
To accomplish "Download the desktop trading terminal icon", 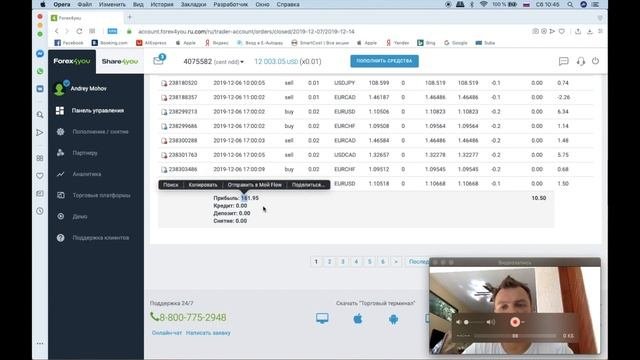I will pos(322,318).
